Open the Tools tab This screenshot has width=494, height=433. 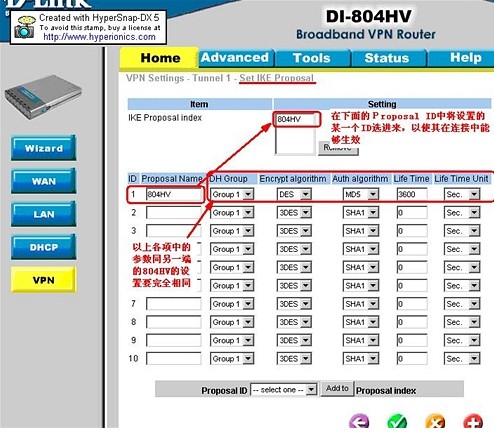click(x=312, y=58)
